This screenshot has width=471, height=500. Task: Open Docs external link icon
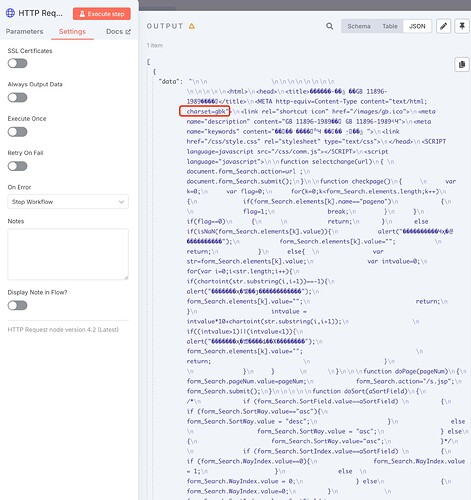(x=128, y=32)
